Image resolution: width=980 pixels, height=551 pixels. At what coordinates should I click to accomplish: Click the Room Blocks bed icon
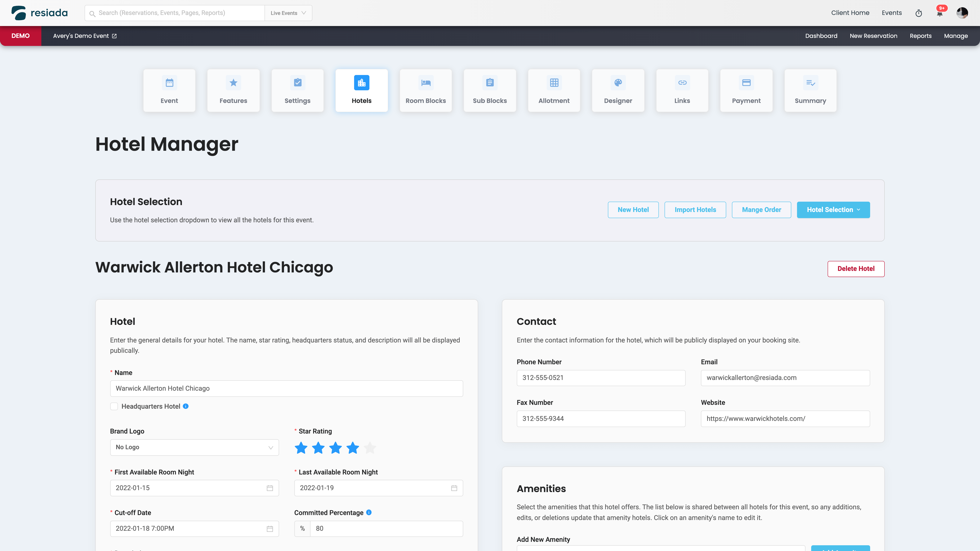tap(425, 82)
